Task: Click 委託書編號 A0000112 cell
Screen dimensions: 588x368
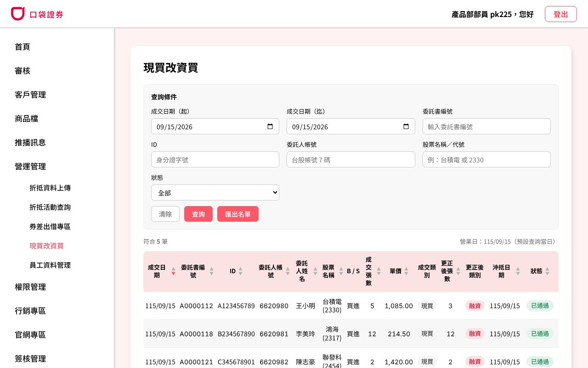Action: (196, 305)
